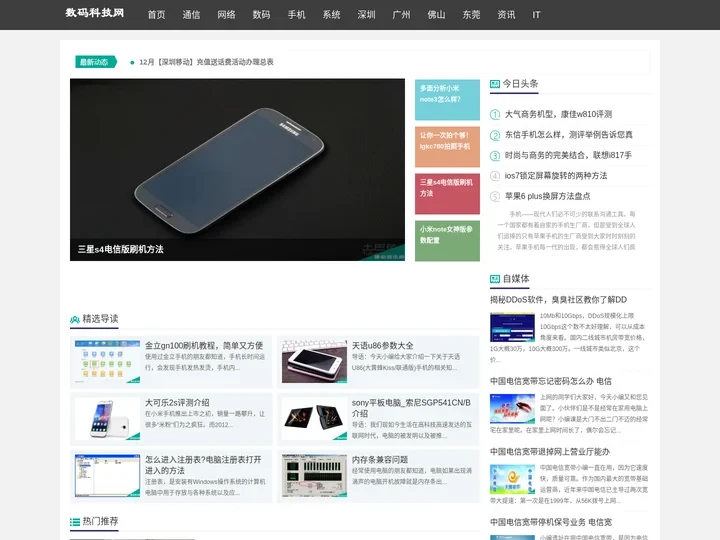Screen dimensions: 720x540
Task: Select the orange 让你一次拍个够 tile
Action: (x=447, y=147)
